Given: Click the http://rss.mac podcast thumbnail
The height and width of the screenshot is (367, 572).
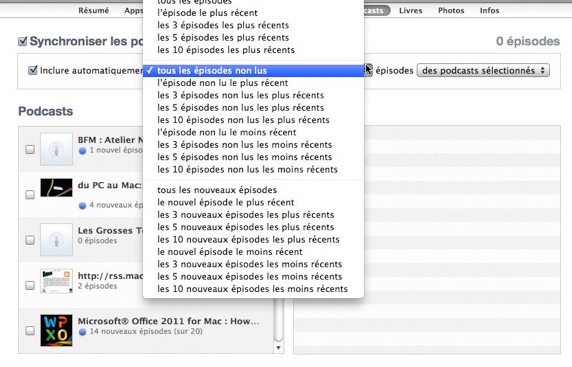Looking at the screenshot, I should click(56, 281).
